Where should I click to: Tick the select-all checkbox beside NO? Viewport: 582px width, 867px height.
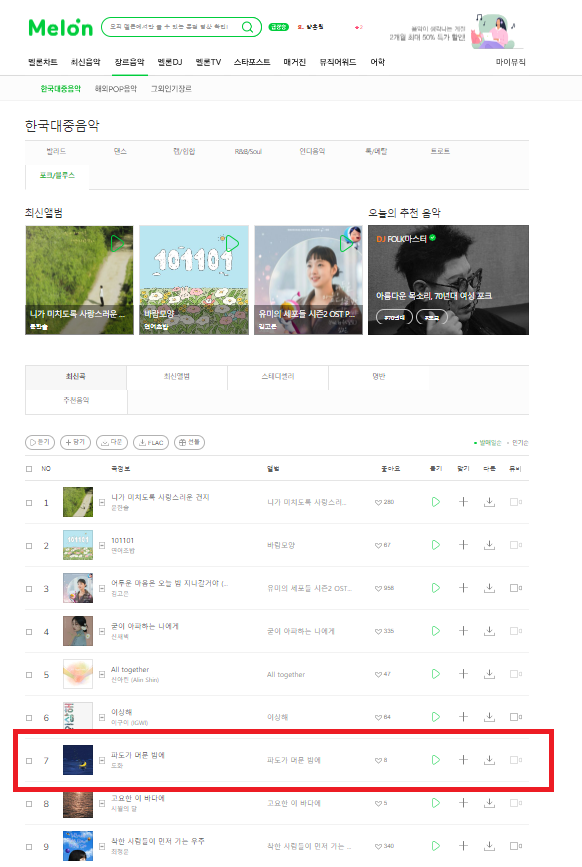(x=29, y=469)
